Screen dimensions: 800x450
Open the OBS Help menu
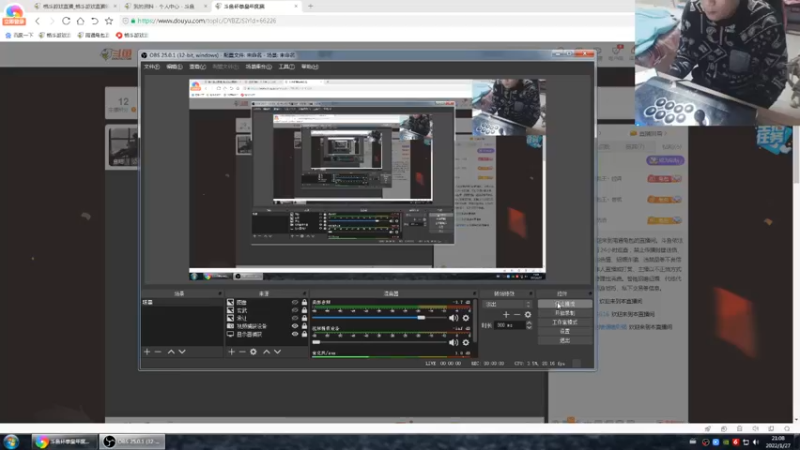pyautogui.click(x=310, y=67)
